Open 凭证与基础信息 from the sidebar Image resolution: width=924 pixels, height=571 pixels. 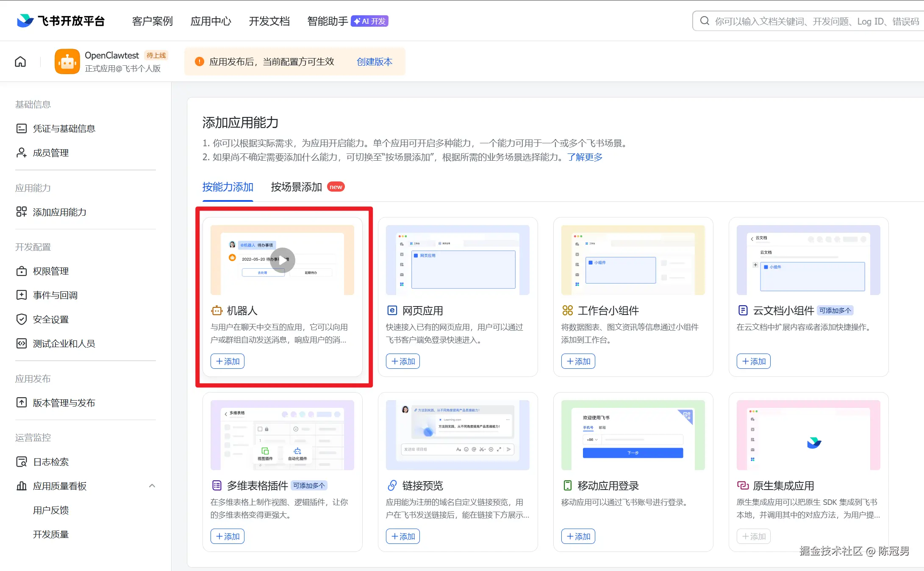point(65,128)
